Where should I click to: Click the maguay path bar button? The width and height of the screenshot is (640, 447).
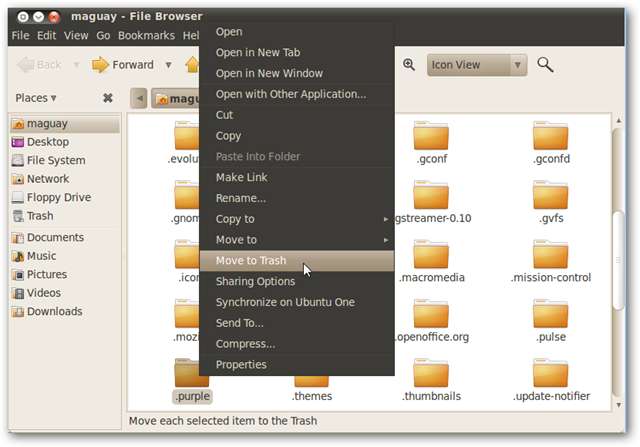(176, 98)
